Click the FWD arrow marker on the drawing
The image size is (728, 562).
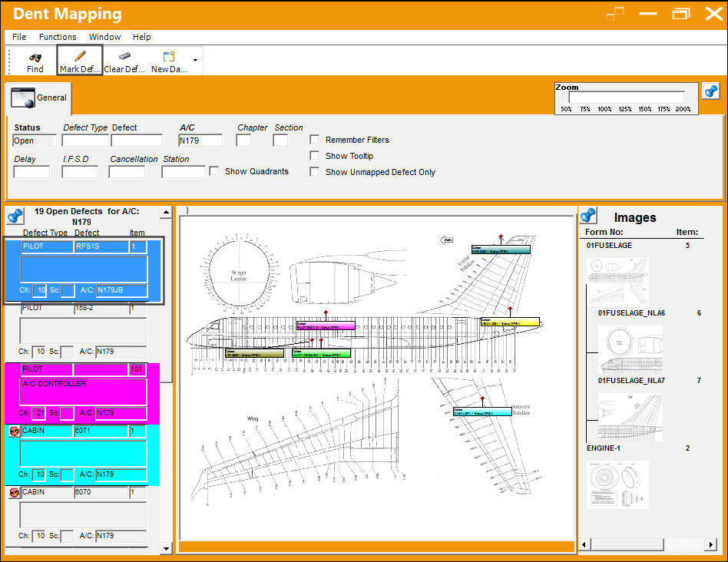[x=446, y=240]
